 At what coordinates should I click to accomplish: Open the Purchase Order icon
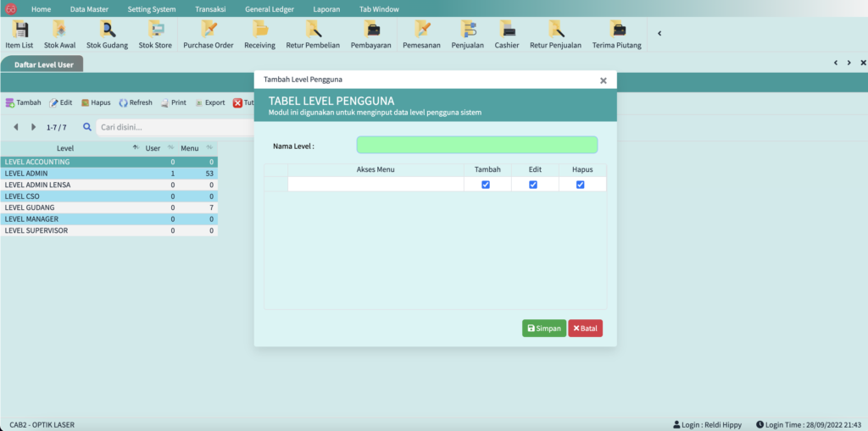pyautogui.click(x=208, y=35)
